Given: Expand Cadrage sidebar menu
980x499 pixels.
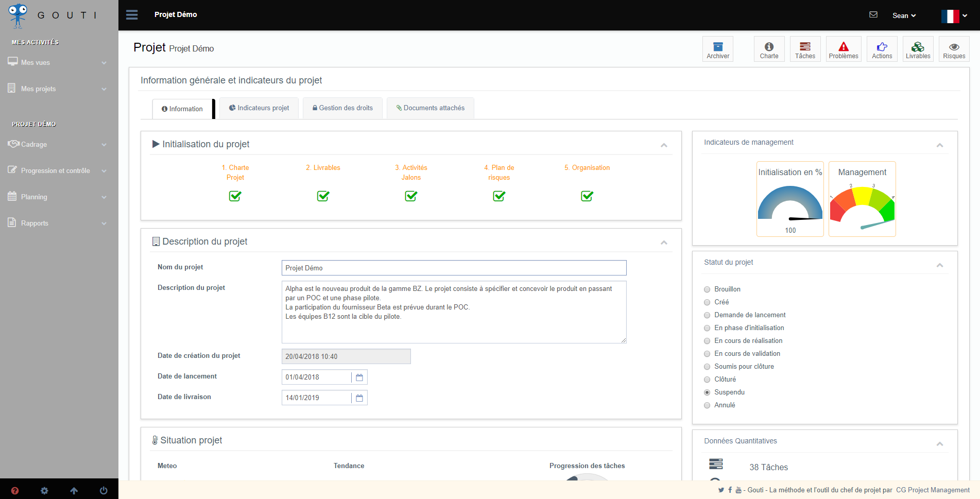Looking at the screenshot, I should point(59,144).
